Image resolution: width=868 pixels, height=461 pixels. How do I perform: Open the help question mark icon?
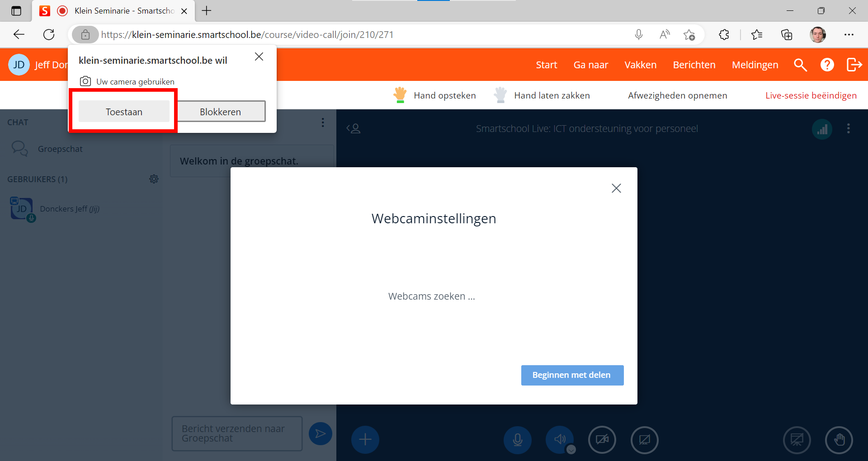pos(827,65)
